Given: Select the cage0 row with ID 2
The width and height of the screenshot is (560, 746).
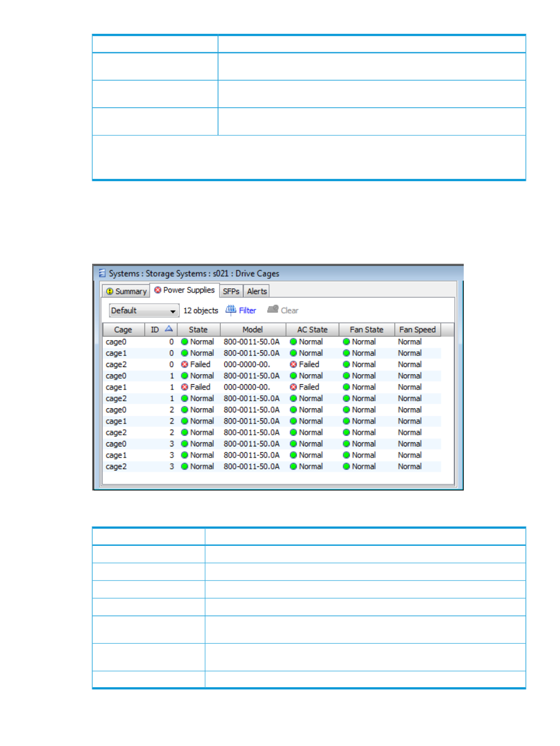Looking at the screenshot, I should pos(272,410).
